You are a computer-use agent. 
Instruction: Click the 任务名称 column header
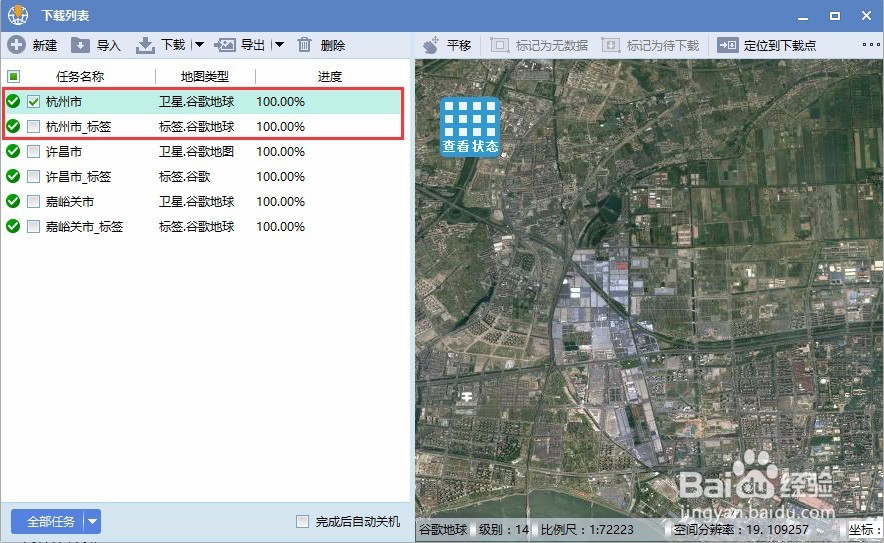pos(80,76)
